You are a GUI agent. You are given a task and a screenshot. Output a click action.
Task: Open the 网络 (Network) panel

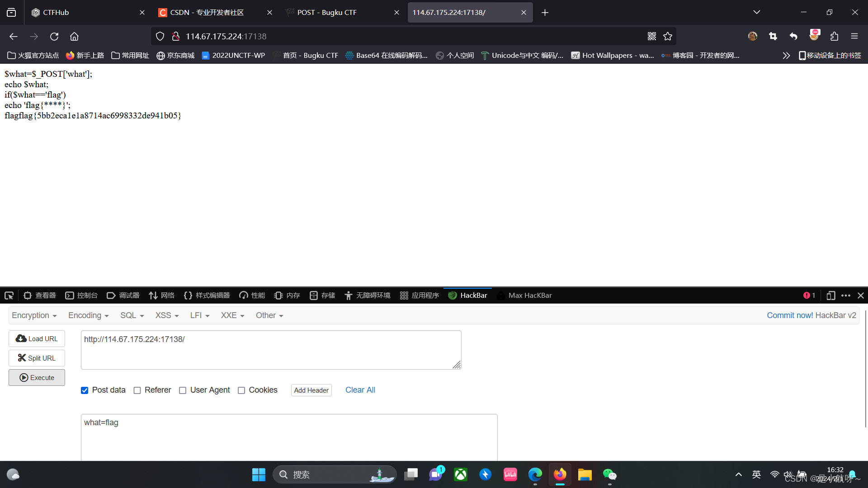click(161, 295)
